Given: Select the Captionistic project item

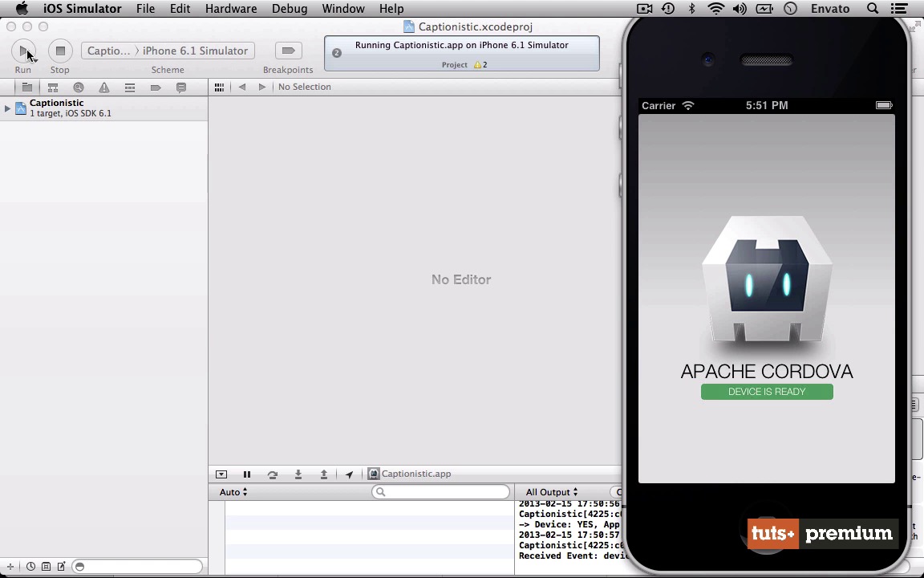Looking at the screenshot, I should point(103,108).
